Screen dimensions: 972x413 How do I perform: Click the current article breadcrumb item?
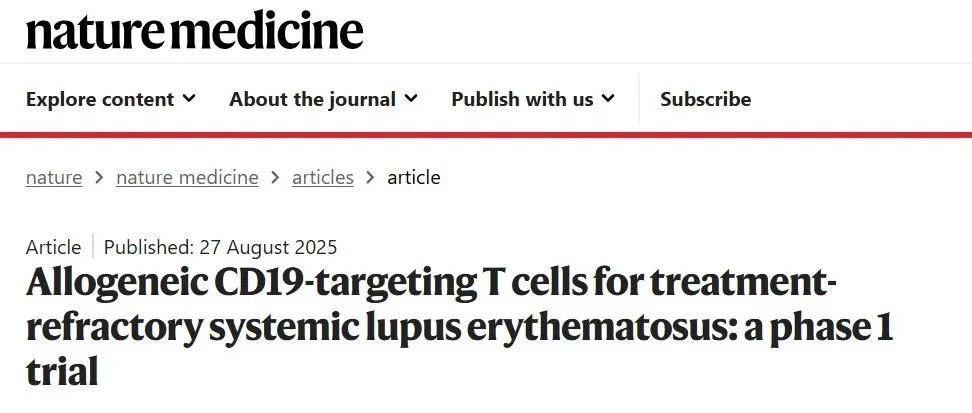(414, 178)
